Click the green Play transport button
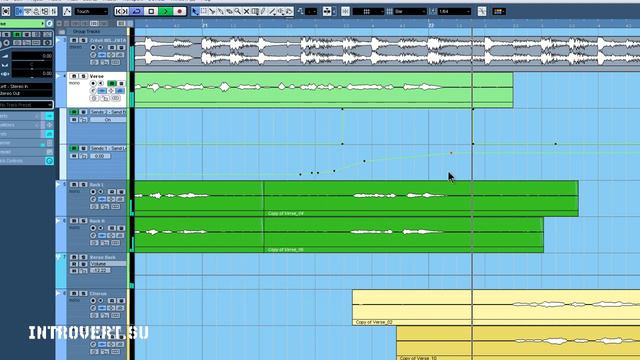Screen dimensions: 640x360 pos(165,11)
